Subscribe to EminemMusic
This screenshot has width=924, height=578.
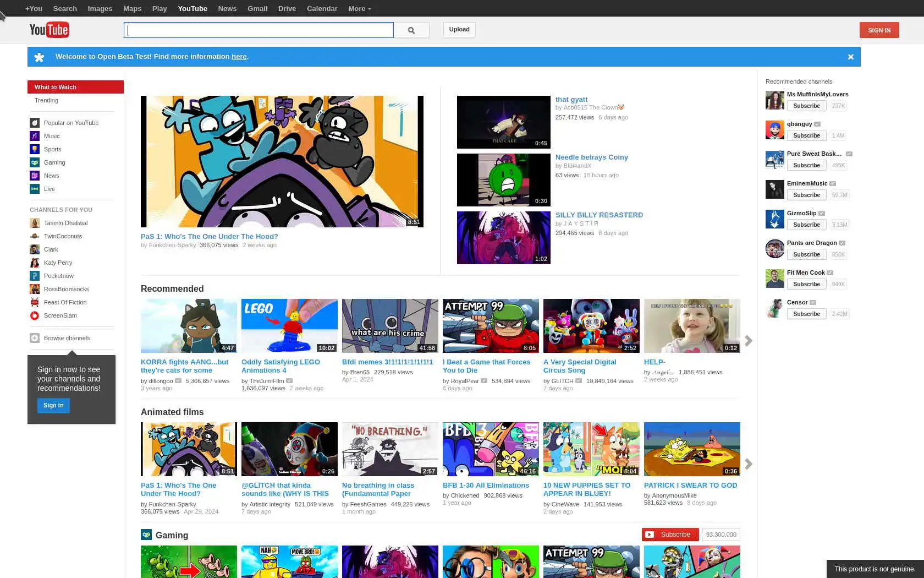point(806,195)
